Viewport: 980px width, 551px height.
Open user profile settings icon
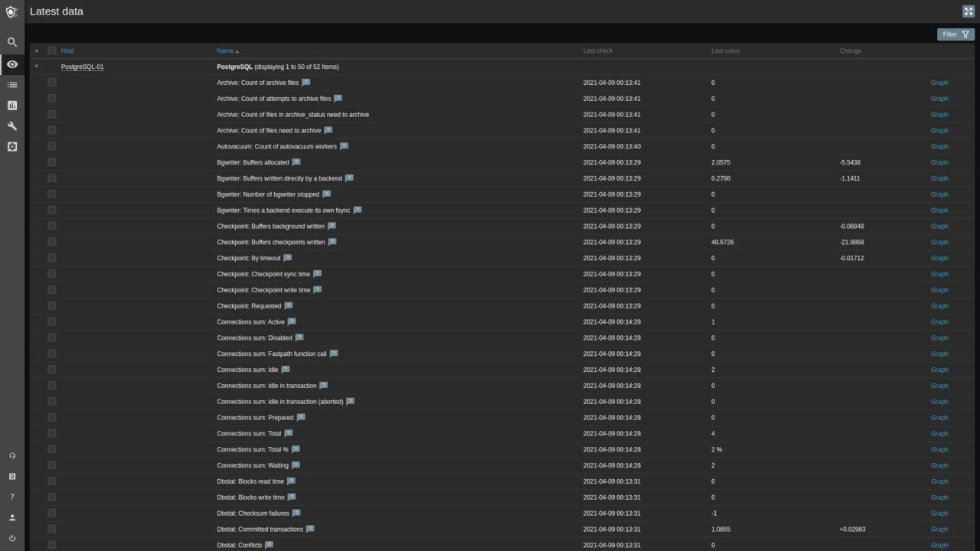pos(11,517)
